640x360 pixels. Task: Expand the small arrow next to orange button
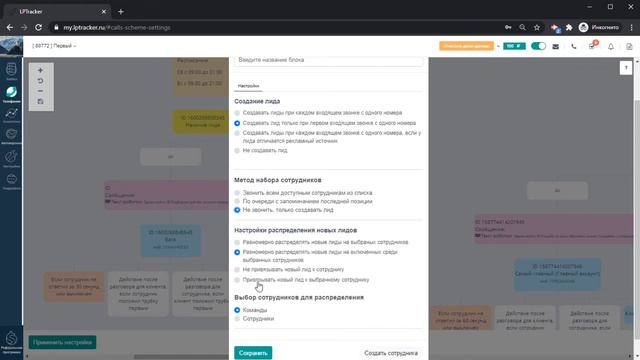[498, 46]
